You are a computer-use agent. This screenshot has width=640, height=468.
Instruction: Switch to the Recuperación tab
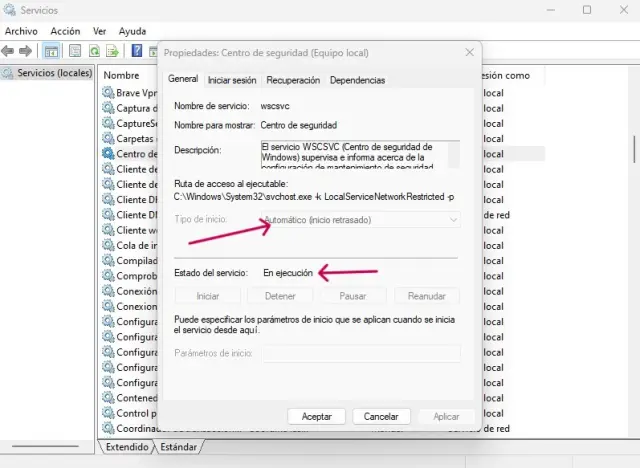[293, 80]
